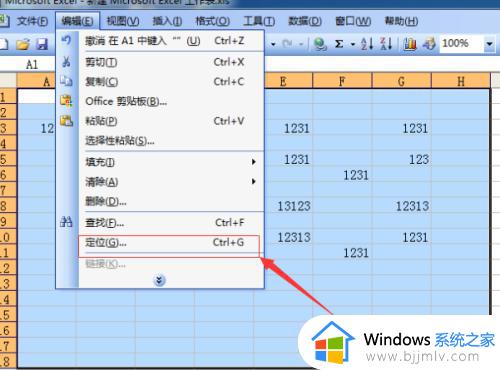Screen dimensions: 500x370
Task: Click the Office clipboard icon in the menu
Action: coord(66,101)
